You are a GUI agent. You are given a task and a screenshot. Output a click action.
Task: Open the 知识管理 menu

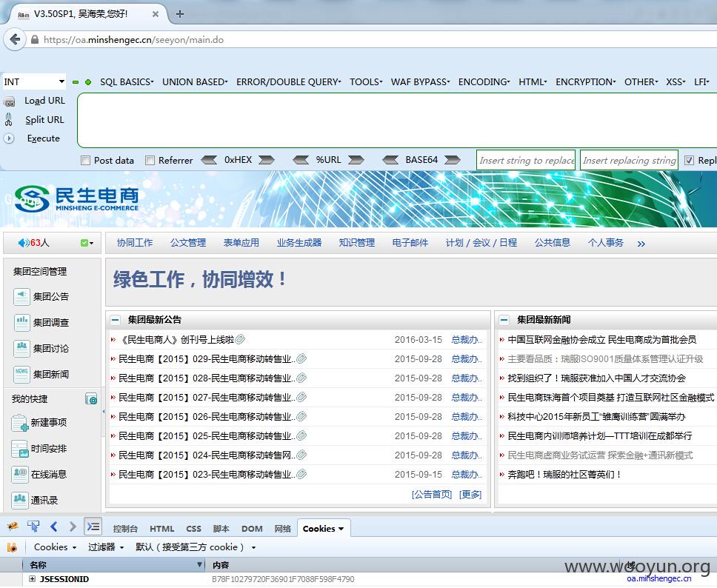(x=357, y=243)
